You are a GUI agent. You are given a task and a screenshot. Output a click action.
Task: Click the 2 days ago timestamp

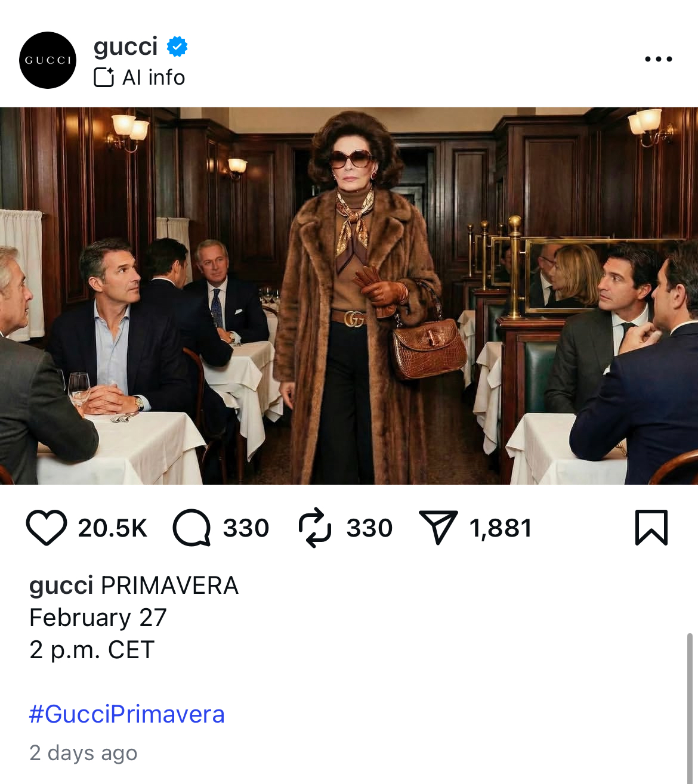click(x=84, y=753)
